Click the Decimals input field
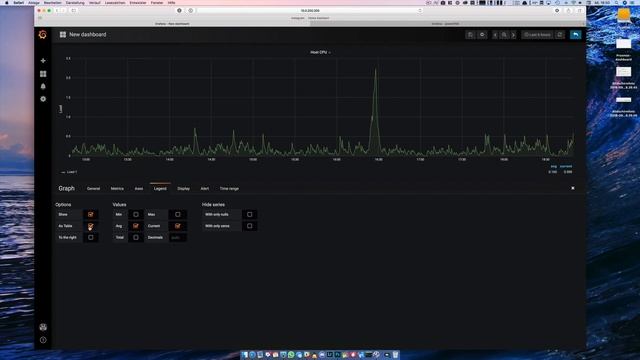640x360 pixels. 178,237
